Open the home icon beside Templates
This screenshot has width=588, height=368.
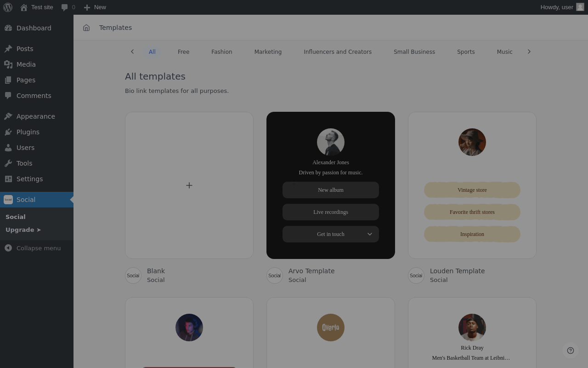86,28
